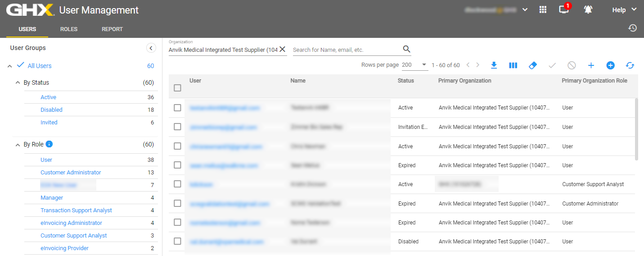Click the refresh user list icon
Image resolution: width=644 pixels, height=256 pixels.
[630, 65]
